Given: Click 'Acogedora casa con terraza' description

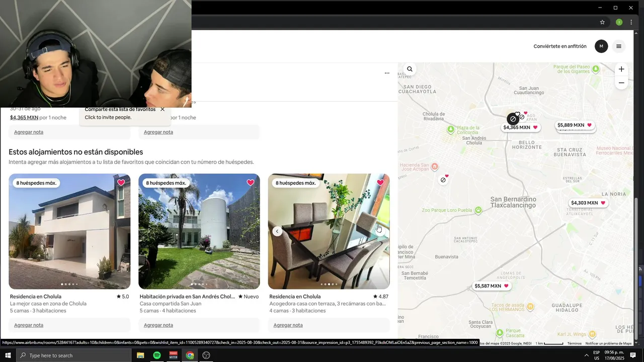Looking at the screenshot, I should (328, 304).
